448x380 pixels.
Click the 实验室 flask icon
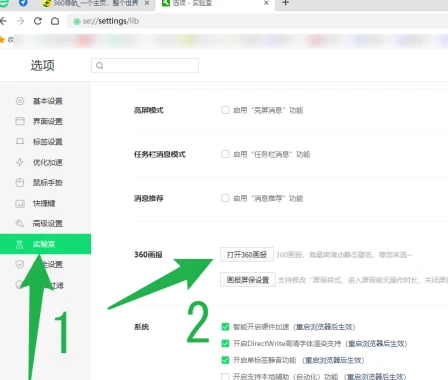click(19, 244)
